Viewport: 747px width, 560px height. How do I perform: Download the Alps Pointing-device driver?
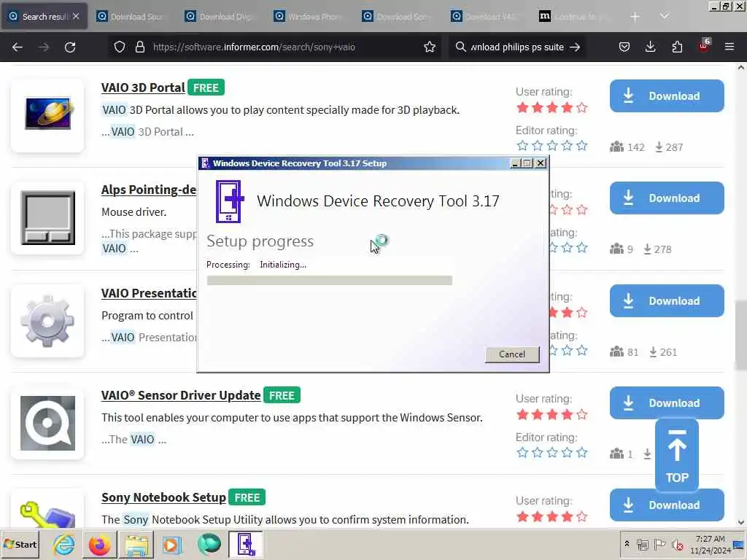pyautogui.click(x=667, y=198)
